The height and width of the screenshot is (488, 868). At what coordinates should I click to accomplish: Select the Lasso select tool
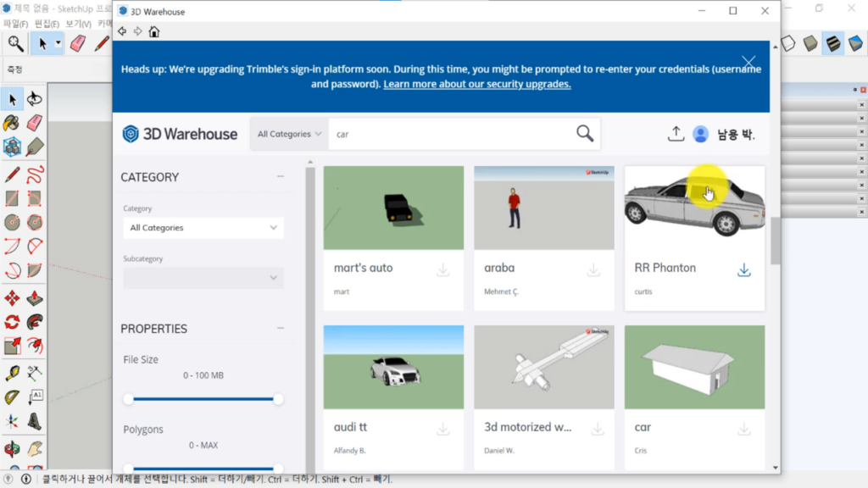point(34,100)
